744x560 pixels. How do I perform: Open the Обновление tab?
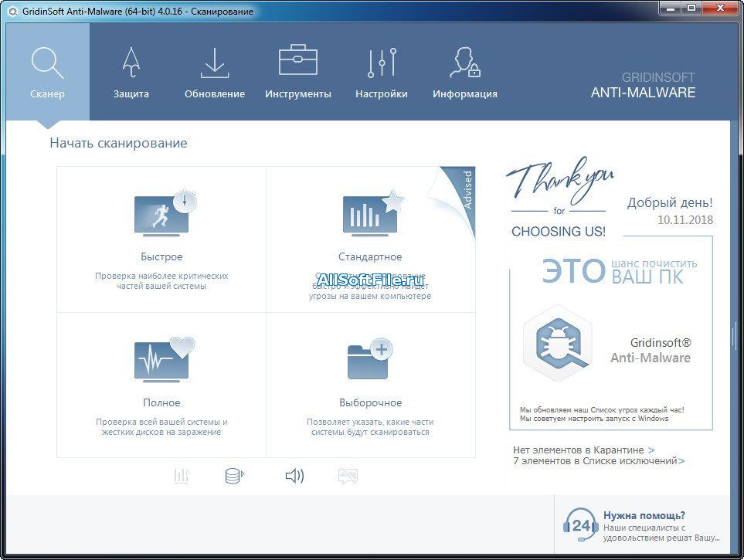click(x=215, y=72)
